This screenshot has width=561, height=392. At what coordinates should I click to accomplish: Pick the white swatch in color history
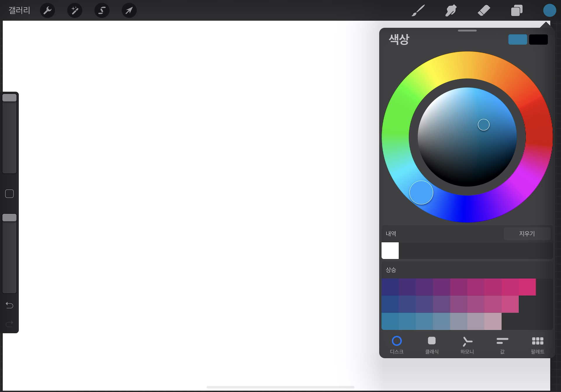coord(390,251)
